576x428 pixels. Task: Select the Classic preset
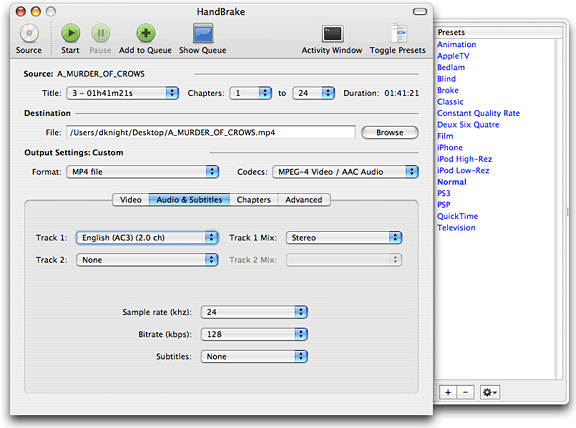(x=450, y=102)
